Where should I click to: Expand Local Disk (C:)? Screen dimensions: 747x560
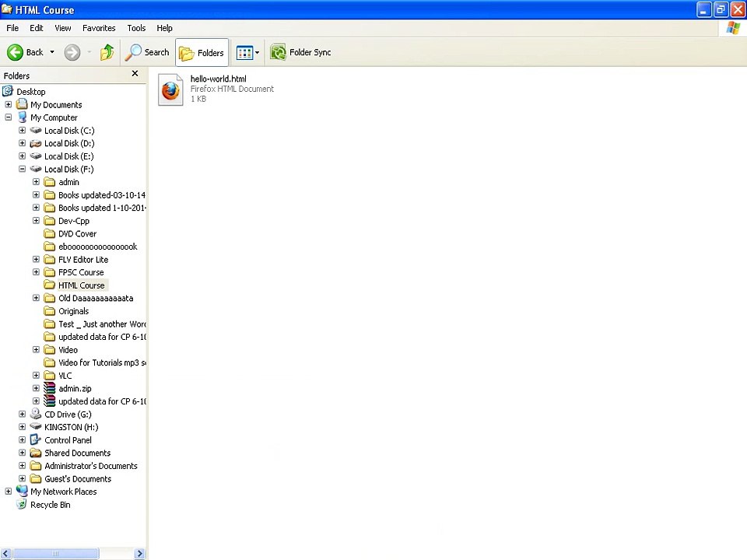(x=22, y=130)
